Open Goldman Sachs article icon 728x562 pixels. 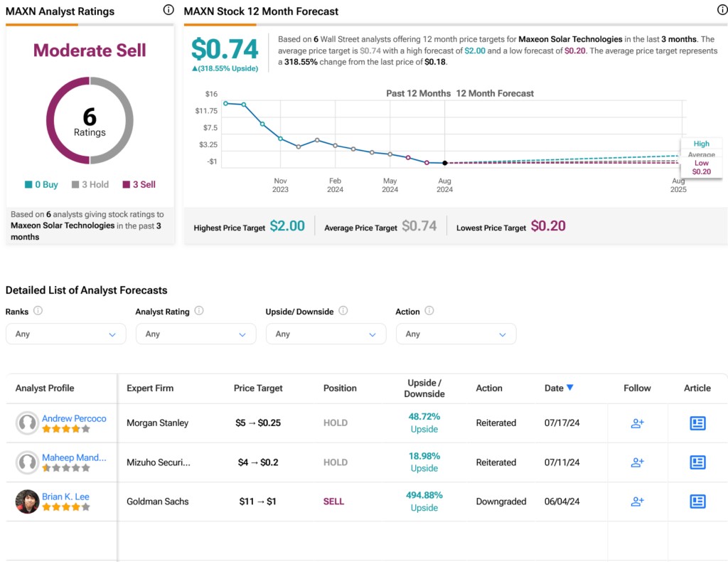tap(697, 502)
